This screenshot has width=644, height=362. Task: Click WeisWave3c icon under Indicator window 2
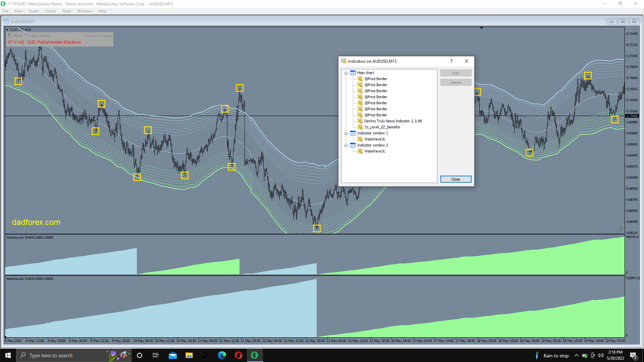[x=360, y=151]
